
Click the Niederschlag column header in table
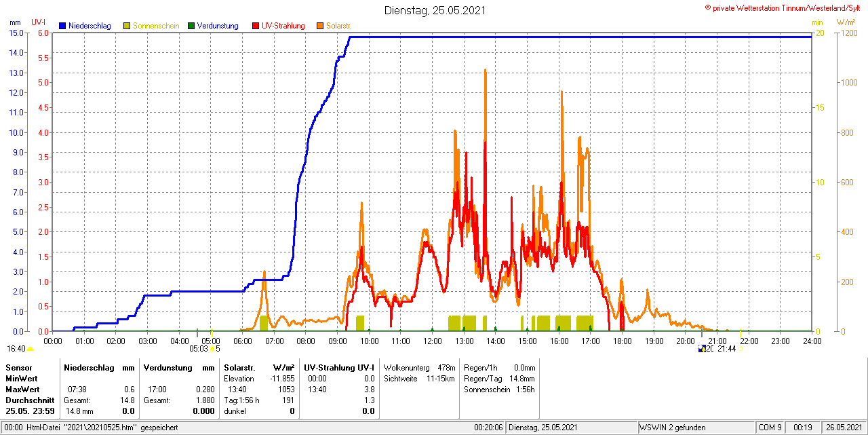pyautogui.click(x=99, y=367)
